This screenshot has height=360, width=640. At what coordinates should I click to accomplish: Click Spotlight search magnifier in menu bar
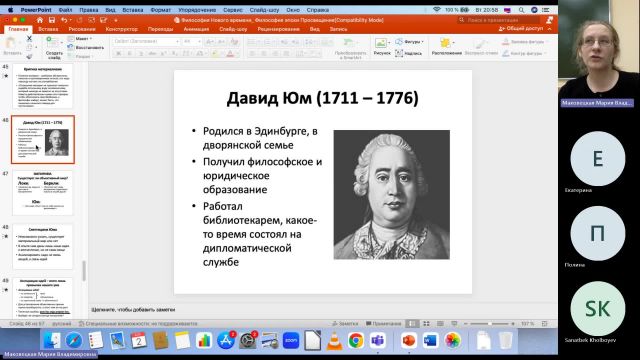click(x=521, y=9)
